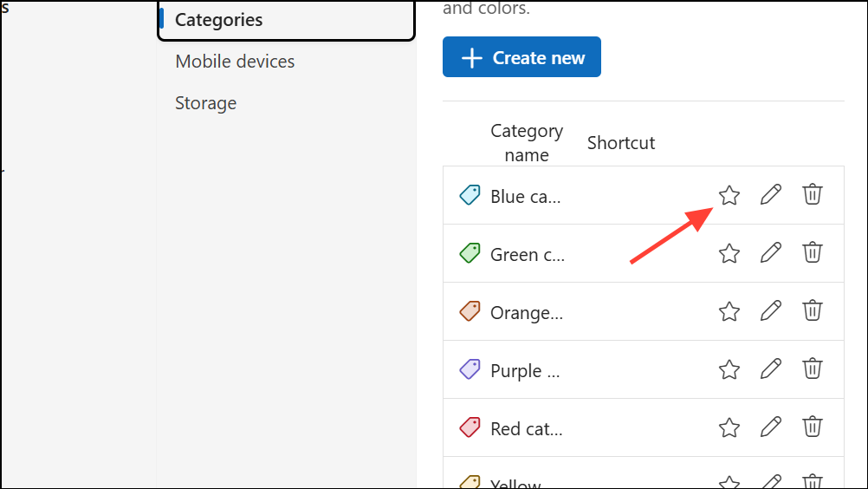The width and height of the screenshot is (868, 489).
Task: Edit the Blue category with pencil icon
Action: [770, 195]
